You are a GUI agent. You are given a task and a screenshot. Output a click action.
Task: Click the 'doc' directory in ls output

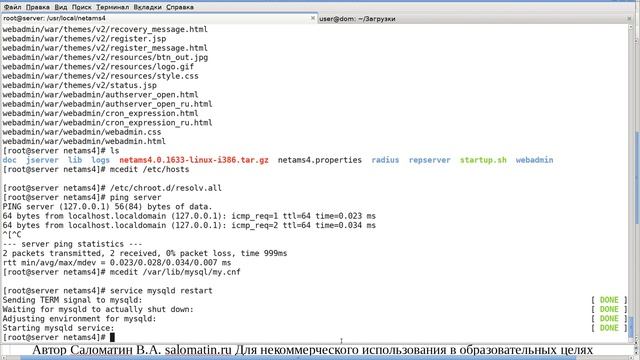[x=9, y=160]
